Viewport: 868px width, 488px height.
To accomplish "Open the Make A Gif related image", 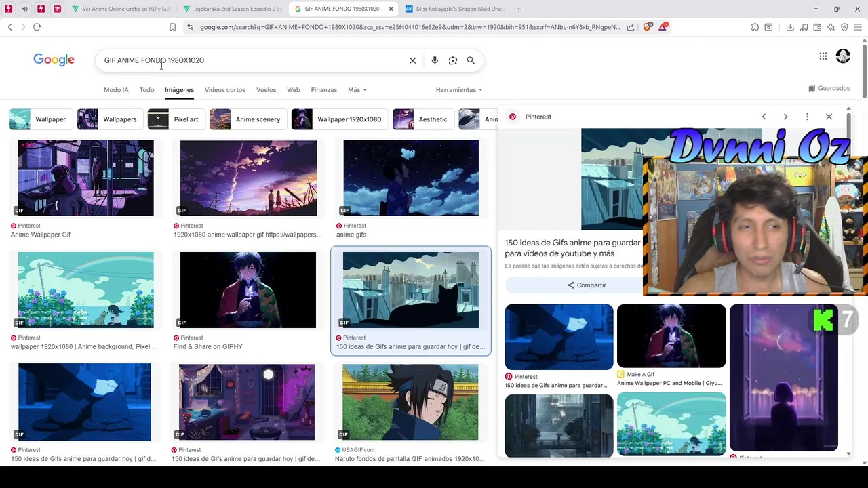I will pos(671,336).
